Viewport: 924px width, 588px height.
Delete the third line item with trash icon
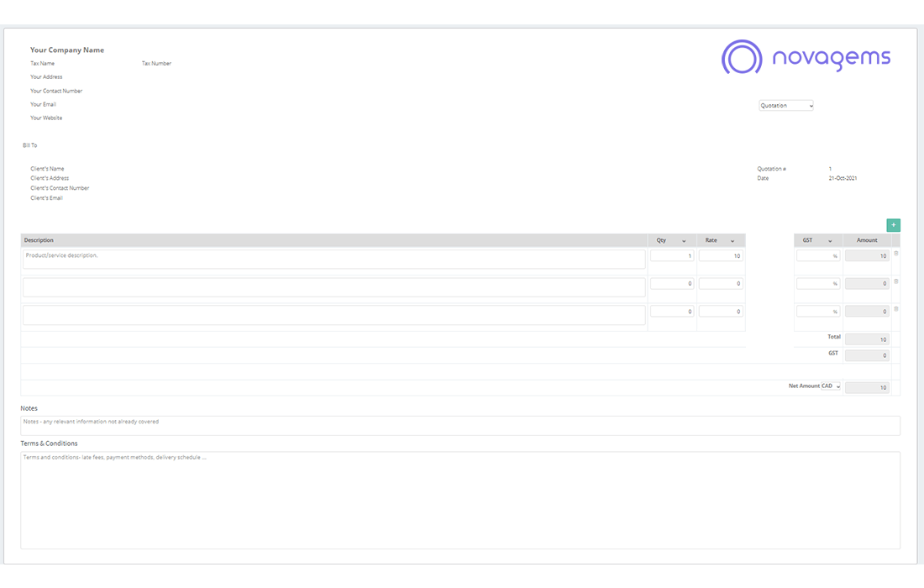pos(895,309)
